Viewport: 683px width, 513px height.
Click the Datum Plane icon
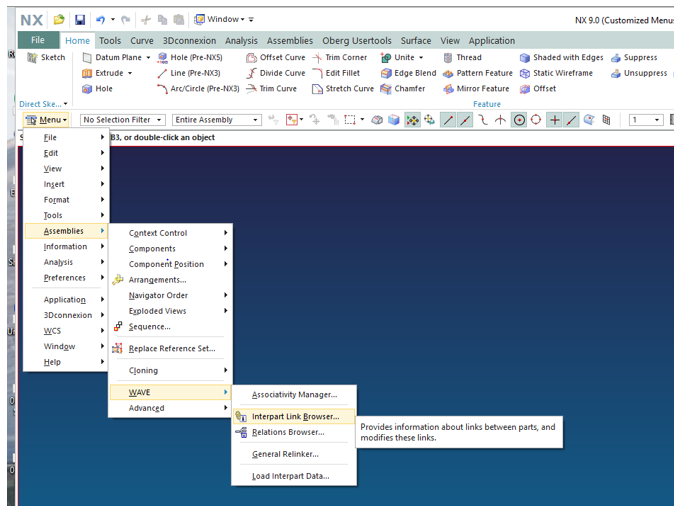coord(87,57)
